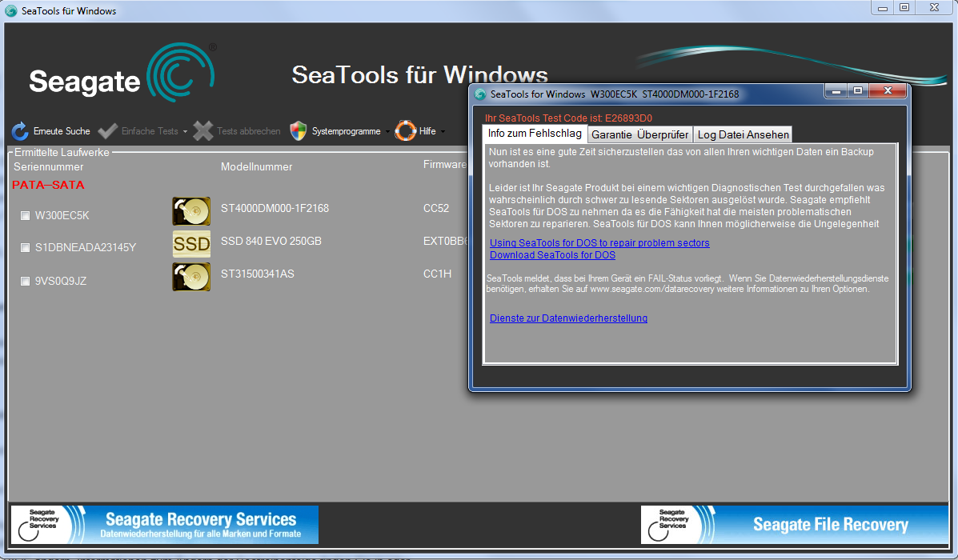Select serial number S1DBNEADA23145Y text
The height and width of the screenshot is (560, 958).
[86, 247]
